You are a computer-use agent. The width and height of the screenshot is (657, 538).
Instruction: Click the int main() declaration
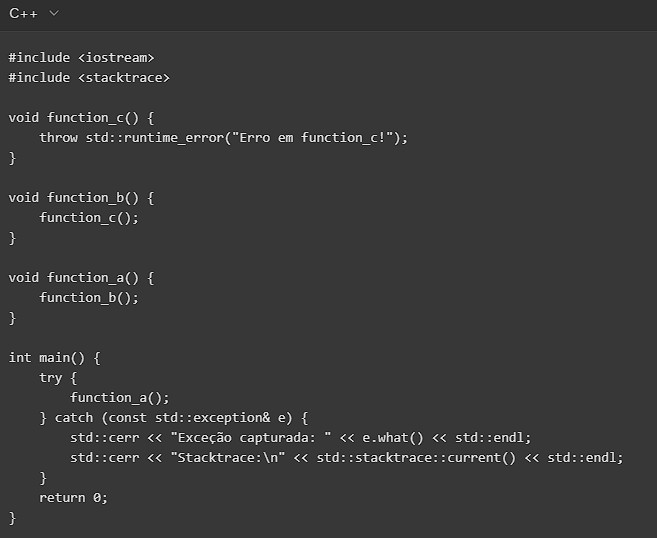54,357
